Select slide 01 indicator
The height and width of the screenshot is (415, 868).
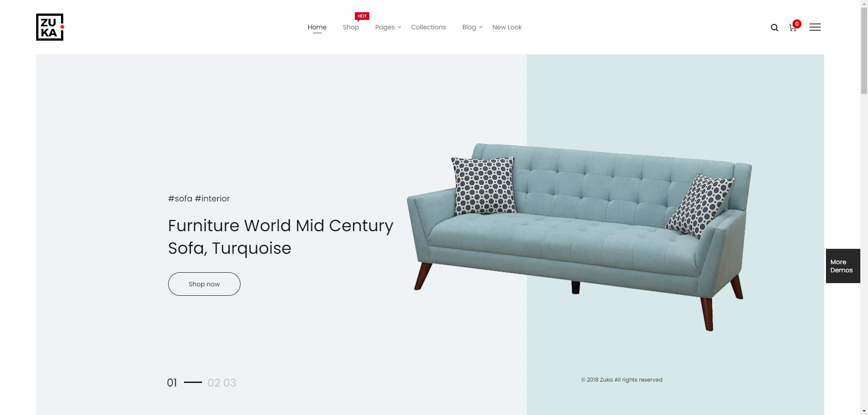click(172, 383)
